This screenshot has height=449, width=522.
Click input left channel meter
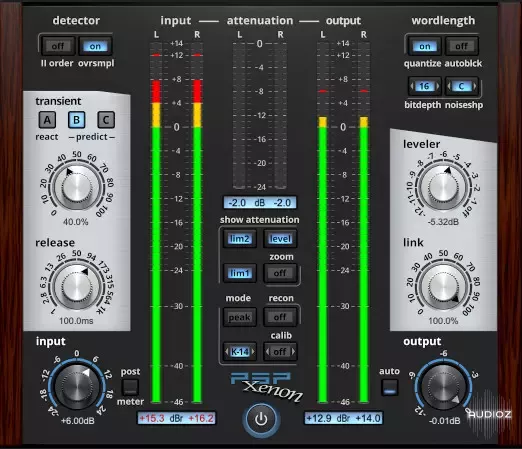pos(156,222)
